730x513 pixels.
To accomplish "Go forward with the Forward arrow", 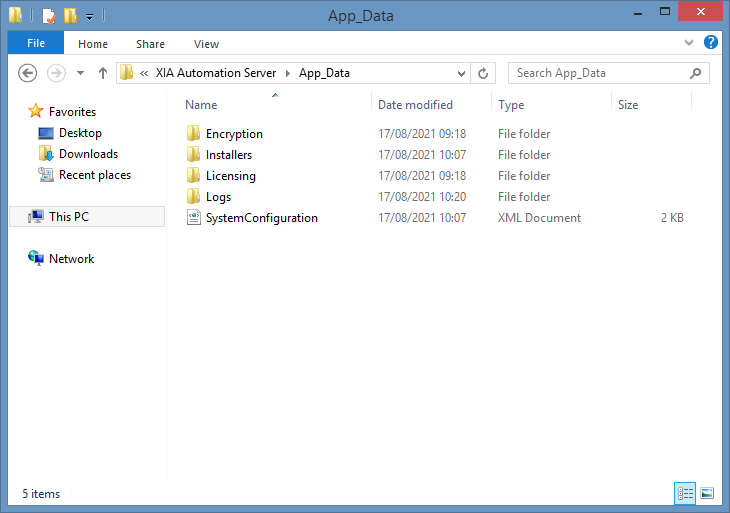I will coord(56,73).
